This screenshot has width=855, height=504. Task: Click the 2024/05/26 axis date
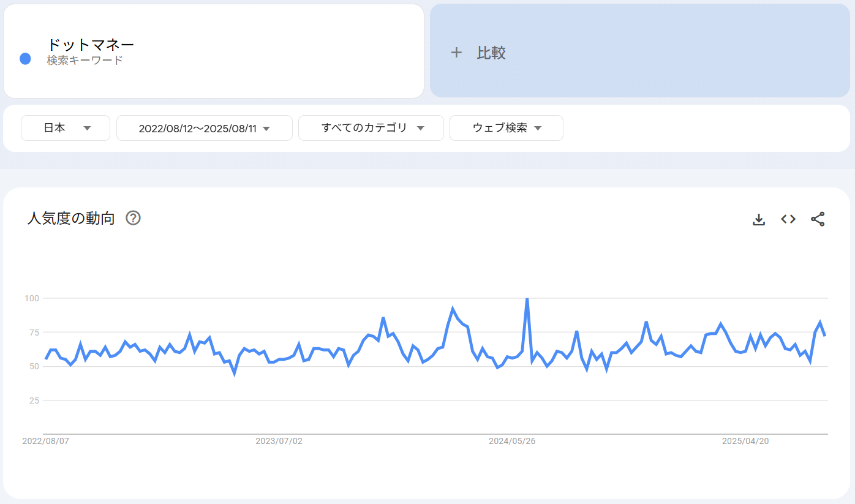coord(512,441)
